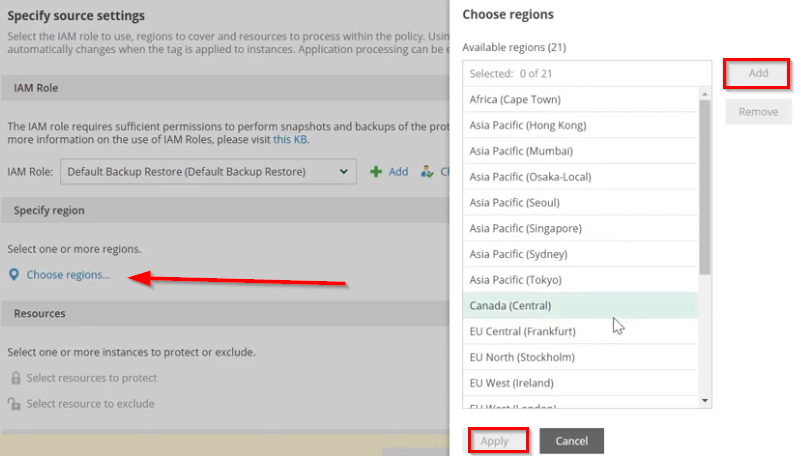Click the lock icon for protect resources
Image resolution: width=795 pixels, height=456 pixels.
[16, 378]
